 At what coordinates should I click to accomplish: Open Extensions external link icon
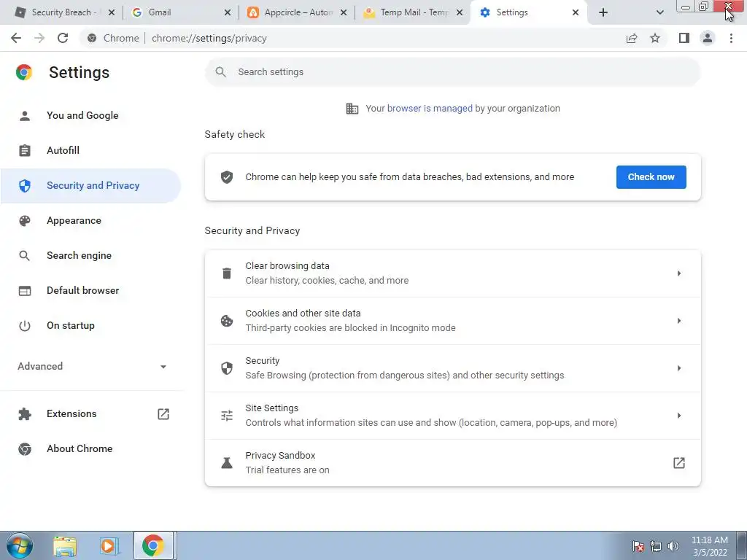(163, 414)
